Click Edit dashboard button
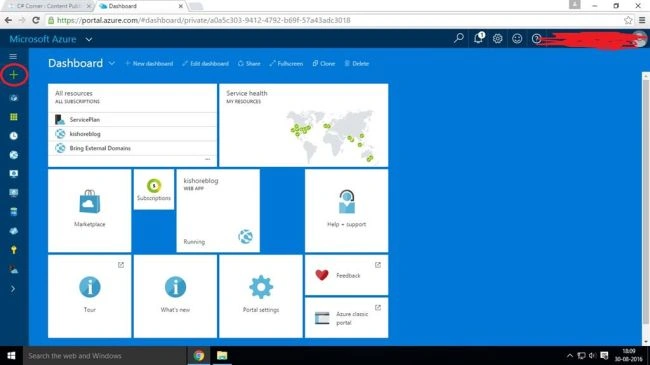650x365 pixels. [205, 63]
